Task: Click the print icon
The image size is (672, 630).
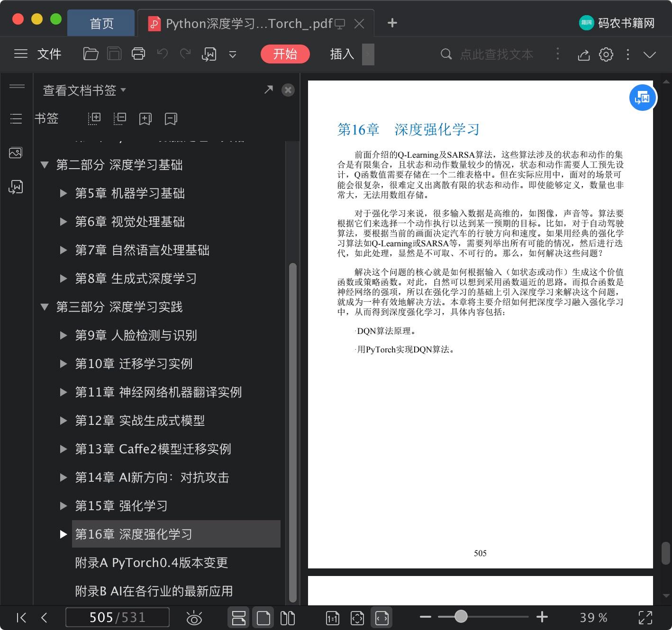Action: coord(138,54)
